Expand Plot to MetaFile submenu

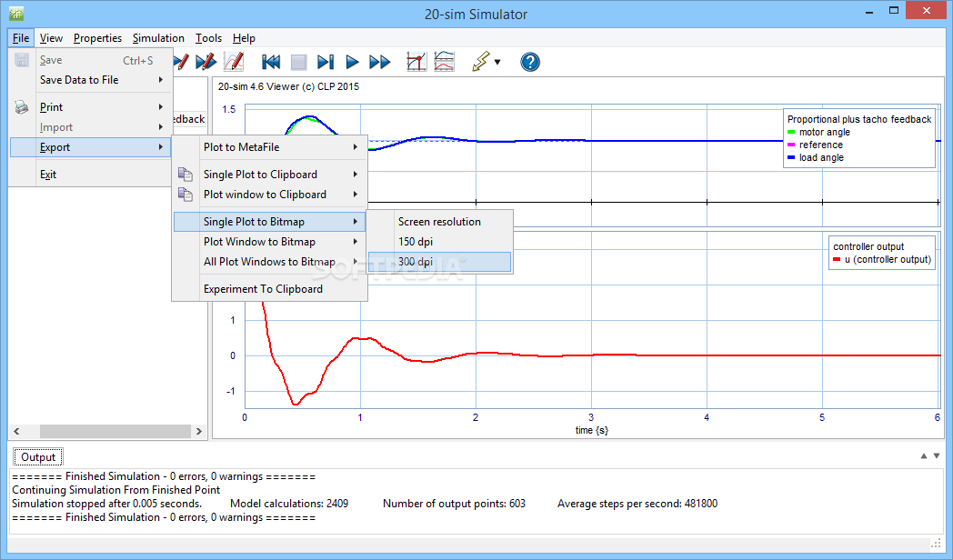point(269,147)
